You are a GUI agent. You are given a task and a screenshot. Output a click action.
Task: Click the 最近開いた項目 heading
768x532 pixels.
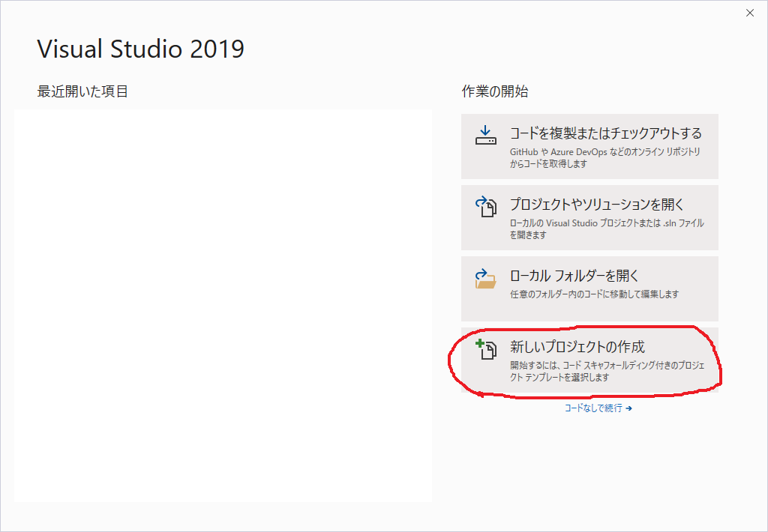(x=82, y=91)
